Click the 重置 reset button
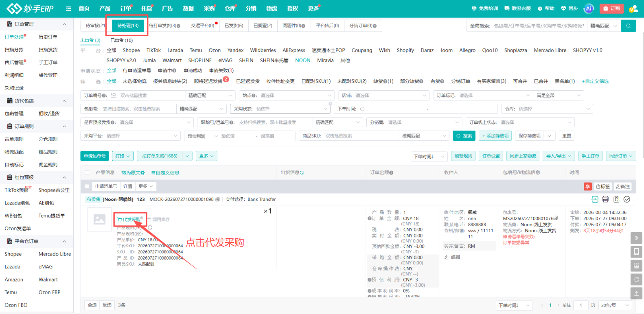The height and width of the screenshot is (314, 644). pyautogui.click(x=567, y=136)
